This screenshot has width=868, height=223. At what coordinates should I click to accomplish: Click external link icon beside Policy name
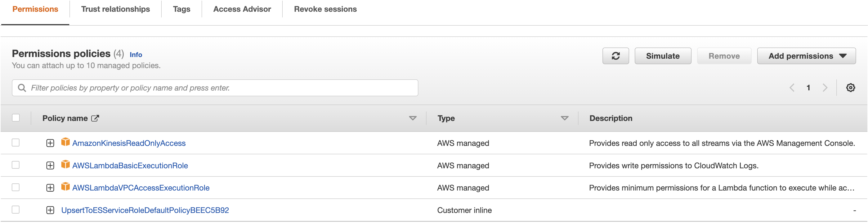tap(95, 118)
